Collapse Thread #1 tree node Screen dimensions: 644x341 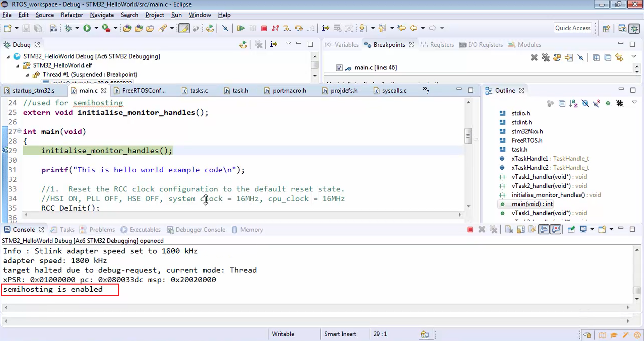27,75
